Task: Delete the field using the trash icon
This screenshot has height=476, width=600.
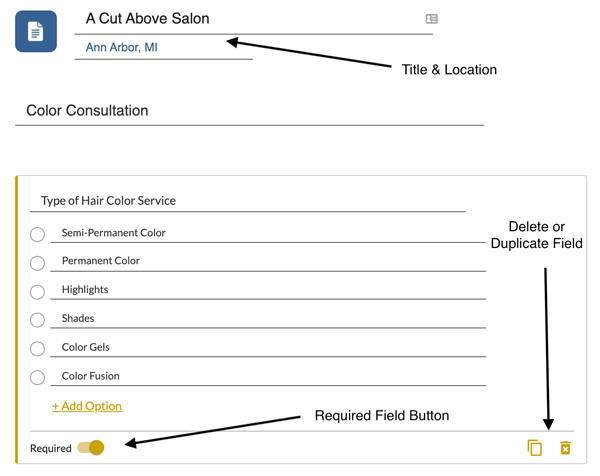Action: (x=565, y=448)
